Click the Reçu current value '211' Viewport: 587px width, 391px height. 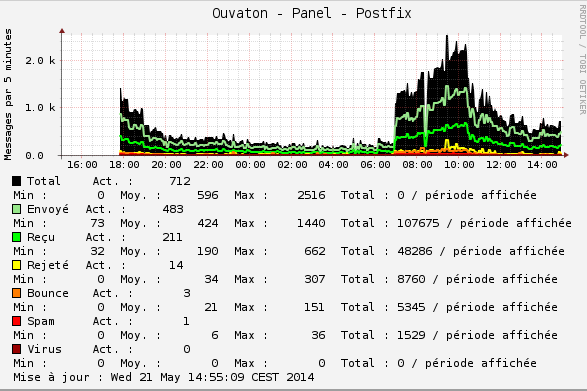[x=172, y=237]
